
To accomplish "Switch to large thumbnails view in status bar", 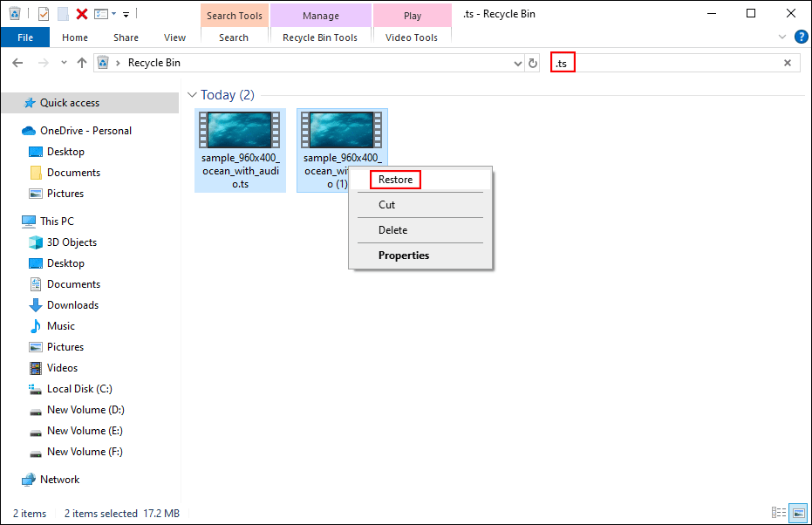I will [800, 513].
